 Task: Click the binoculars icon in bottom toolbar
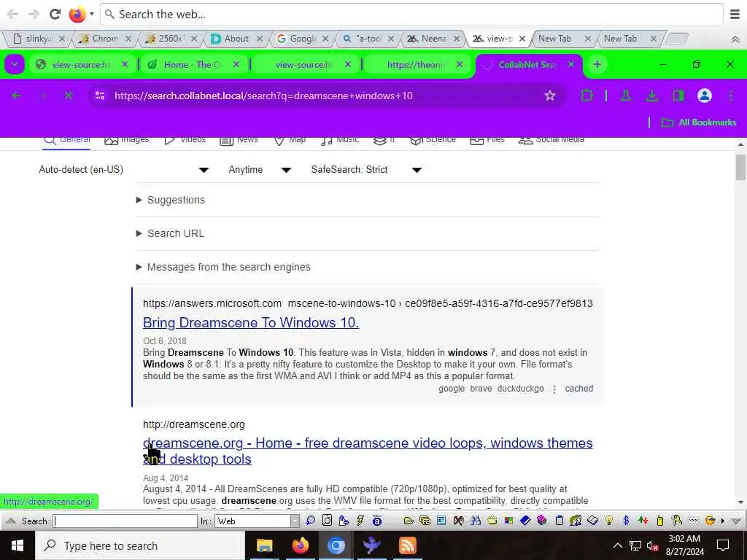point(475,521)
